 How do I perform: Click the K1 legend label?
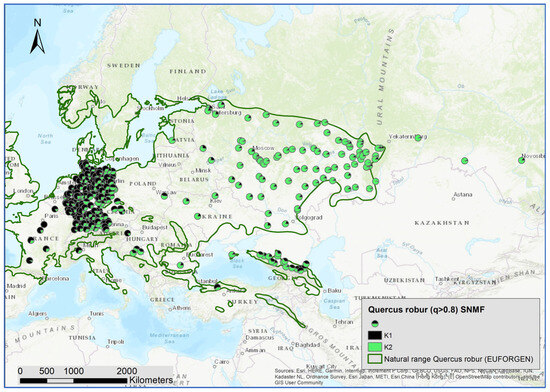click(x=388, y=336)
